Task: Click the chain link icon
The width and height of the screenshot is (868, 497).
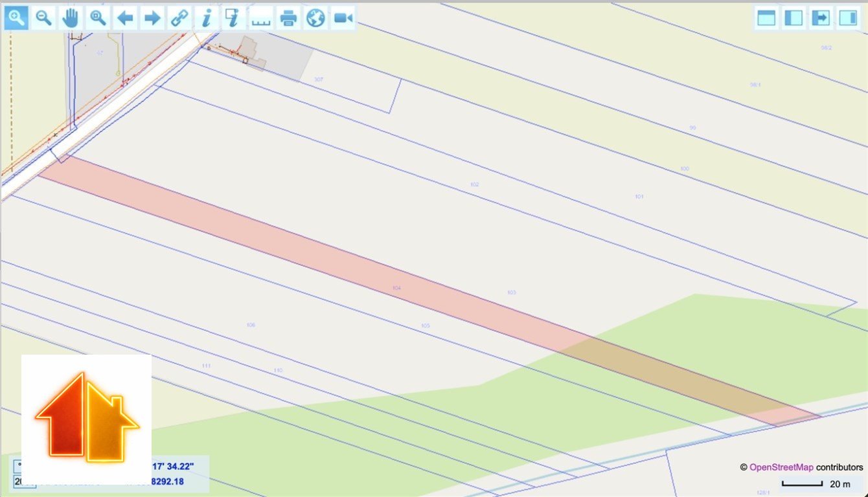Action: (179, 18)
